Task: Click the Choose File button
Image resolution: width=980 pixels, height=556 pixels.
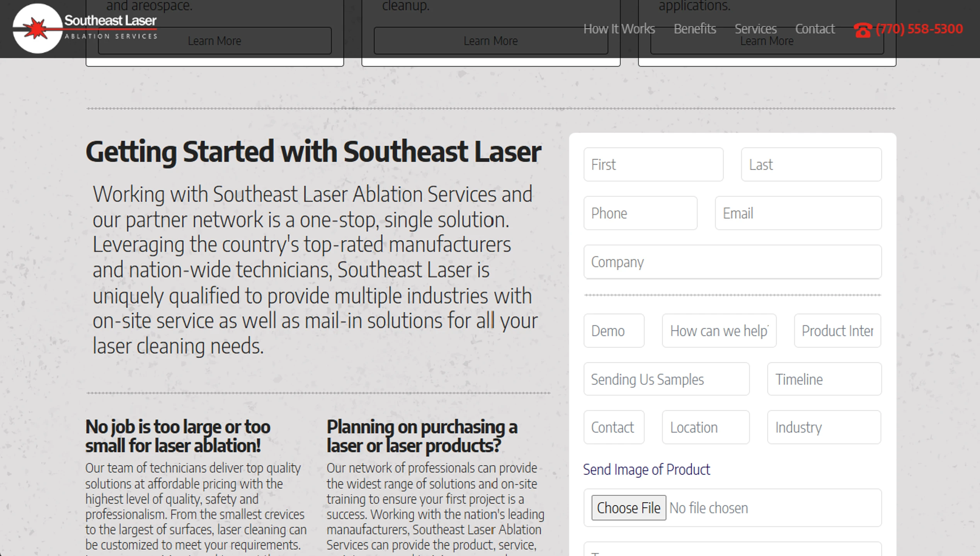Action: (628, 508)
